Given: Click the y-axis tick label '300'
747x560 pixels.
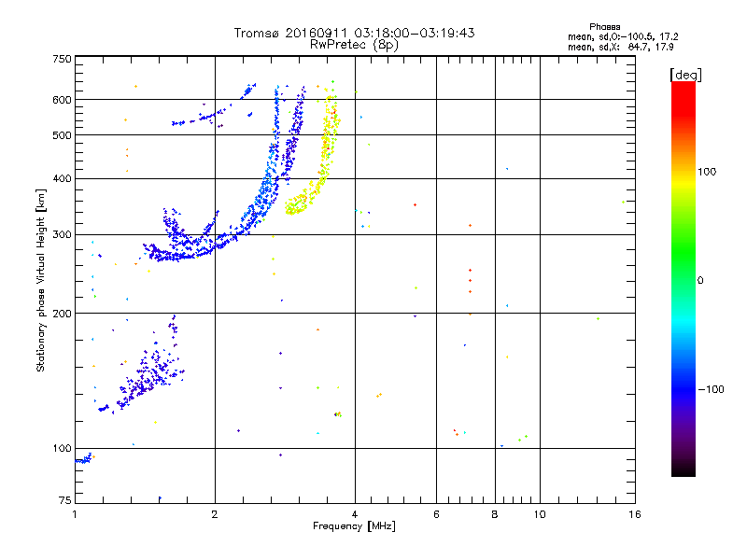Looking at the screenshot, I should (x=62, y=235).
